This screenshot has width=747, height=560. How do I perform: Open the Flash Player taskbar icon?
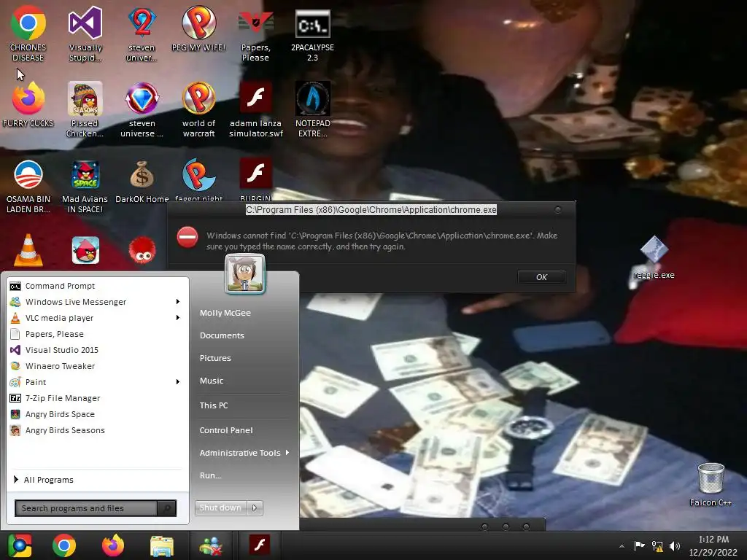coord(260,544)
